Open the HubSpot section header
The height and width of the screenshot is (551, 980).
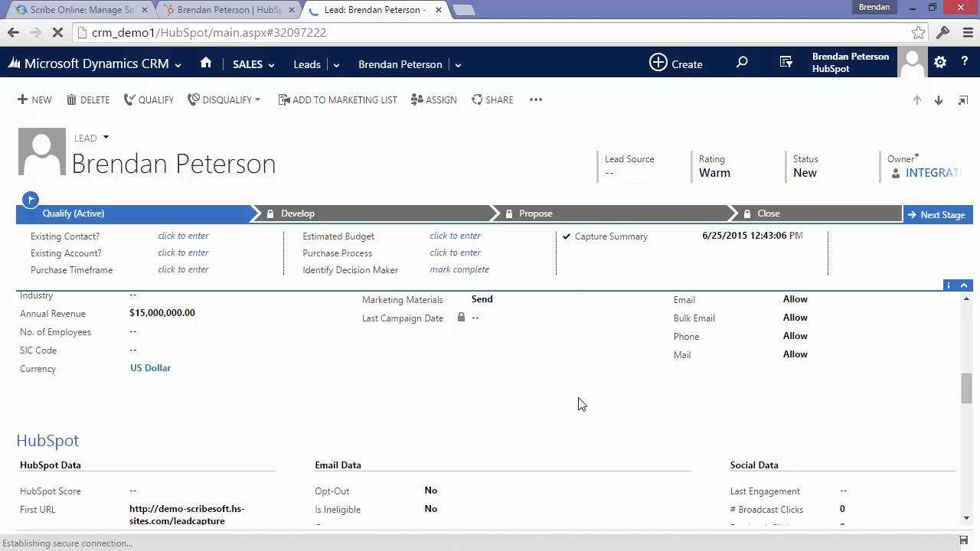click(x=47, y=441)
